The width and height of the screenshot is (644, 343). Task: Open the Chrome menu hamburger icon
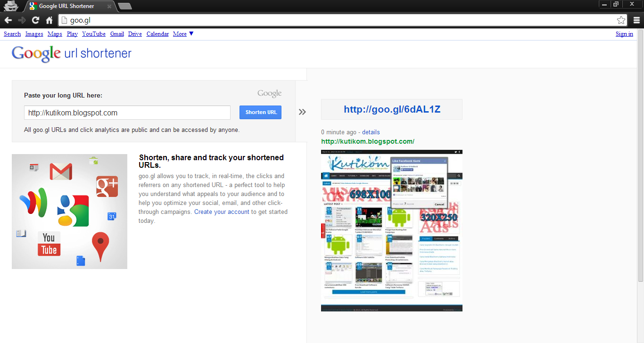(x=636, y=20)
